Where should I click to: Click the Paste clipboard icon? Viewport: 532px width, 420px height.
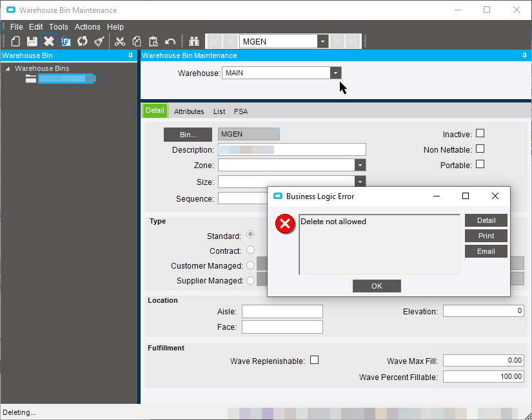(x=153, y=41)
